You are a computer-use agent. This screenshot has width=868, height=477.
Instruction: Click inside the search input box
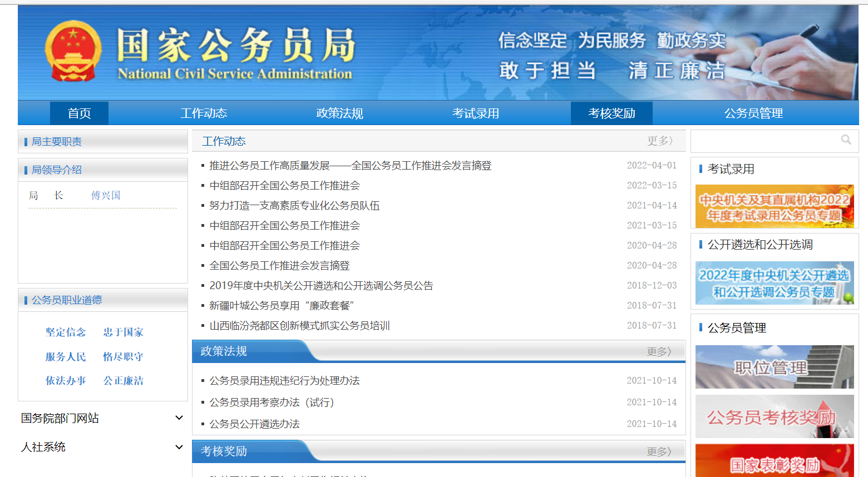coord(768,140)
